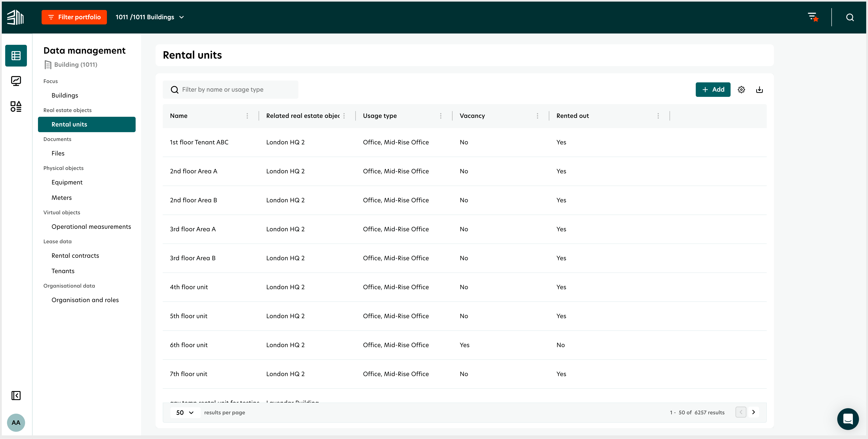
Task: Click Yes vacancy value for 6th floor unit
Action: click(464, 345)
